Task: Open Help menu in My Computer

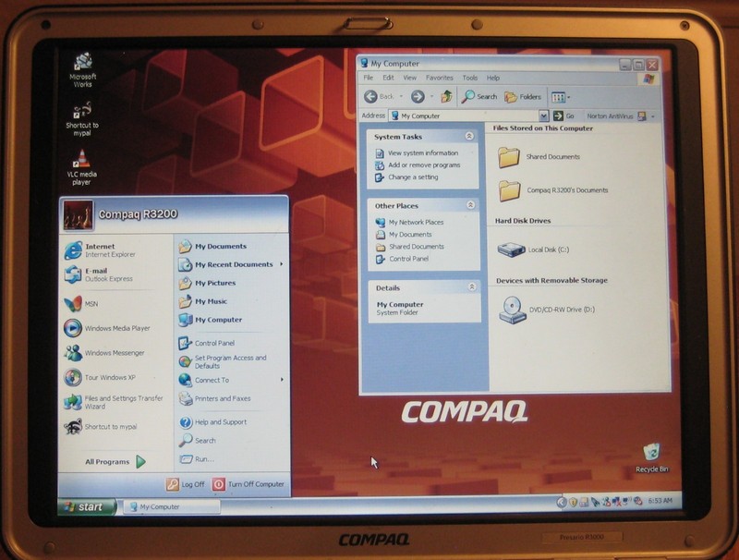Action: click(493, 78)
